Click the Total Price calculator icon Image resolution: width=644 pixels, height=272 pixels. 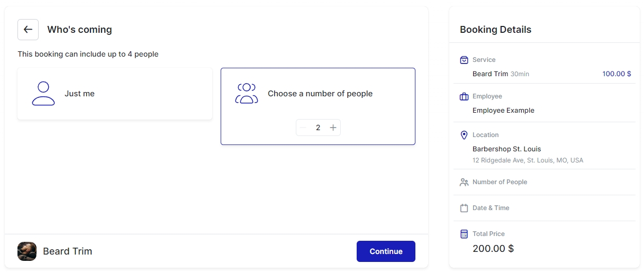click(x=464, y=234)
